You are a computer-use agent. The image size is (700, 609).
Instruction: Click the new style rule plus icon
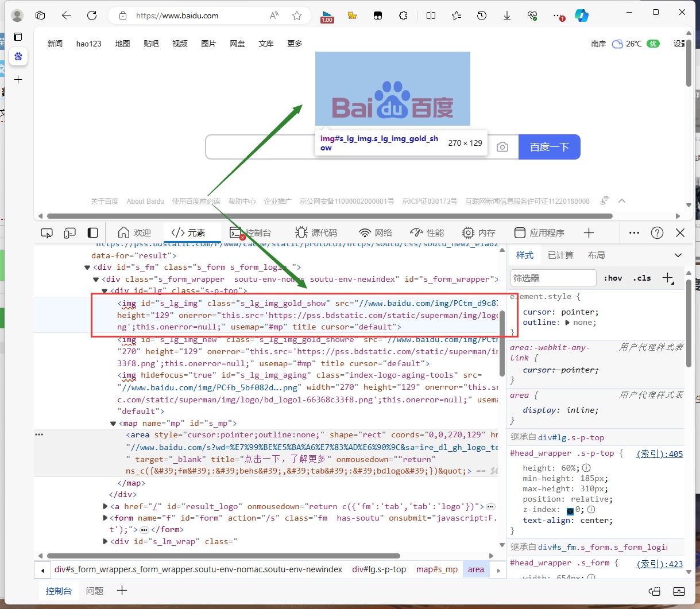[x=668, y=278]
